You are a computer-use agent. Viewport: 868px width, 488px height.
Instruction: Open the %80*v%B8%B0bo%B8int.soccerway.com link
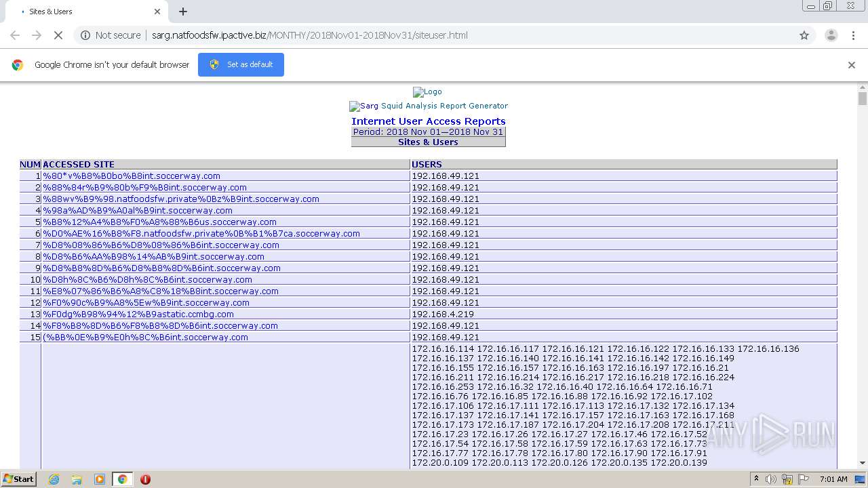click(132, 176)
